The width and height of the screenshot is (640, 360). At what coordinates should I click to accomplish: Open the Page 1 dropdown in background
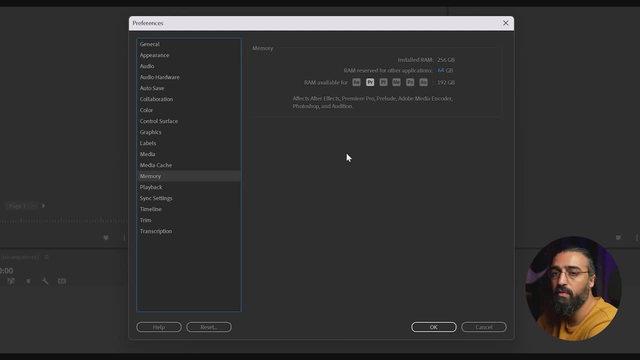[x=22, y=206]
